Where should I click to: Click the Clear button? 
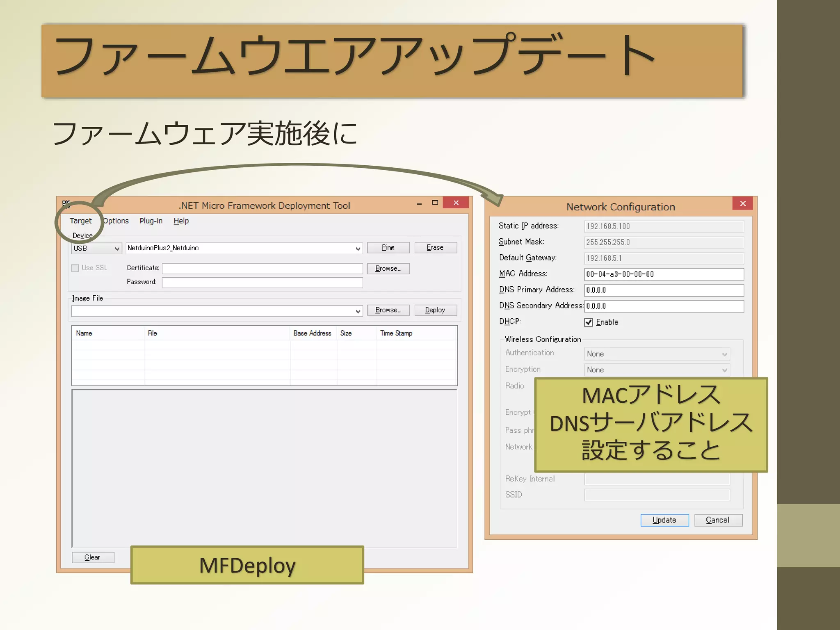(93, 557)
